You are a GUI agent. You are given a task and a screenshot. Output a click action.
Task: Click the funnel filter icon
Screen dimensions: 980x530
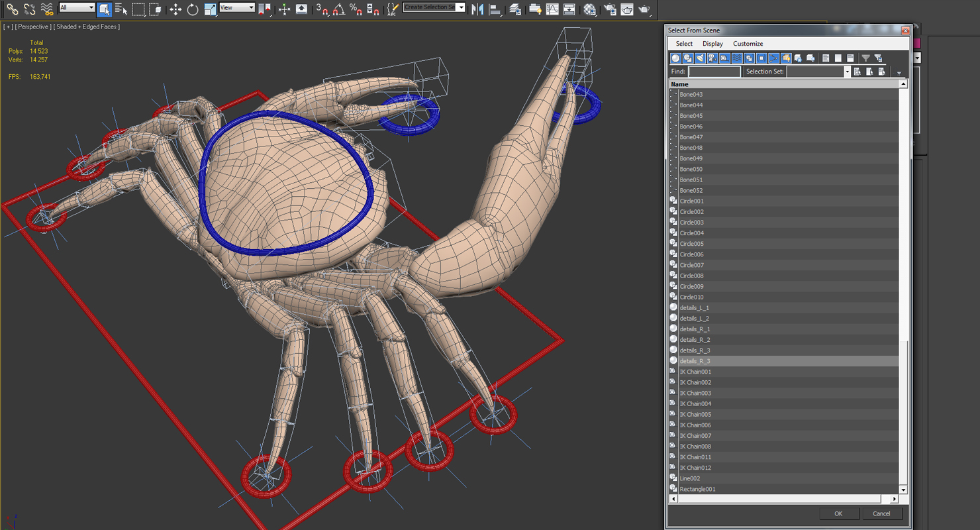pos(865,58)
